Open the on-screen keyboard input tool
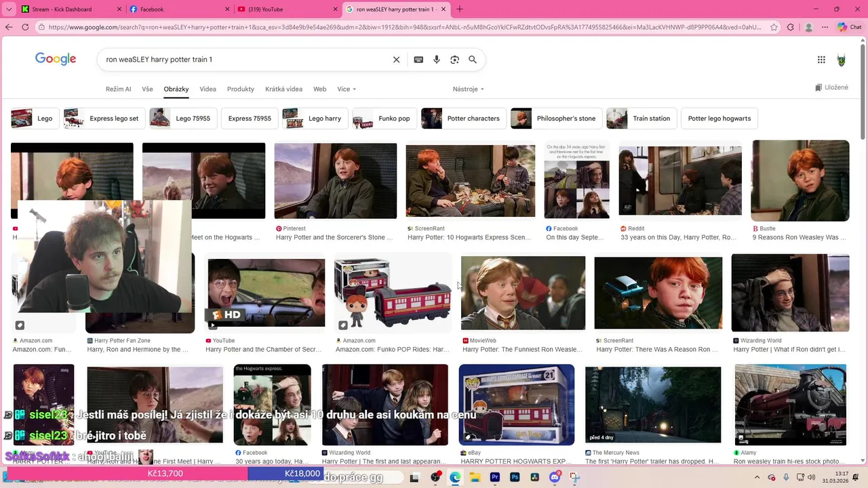The image size is (868, 488). click(x=418, y=60)
